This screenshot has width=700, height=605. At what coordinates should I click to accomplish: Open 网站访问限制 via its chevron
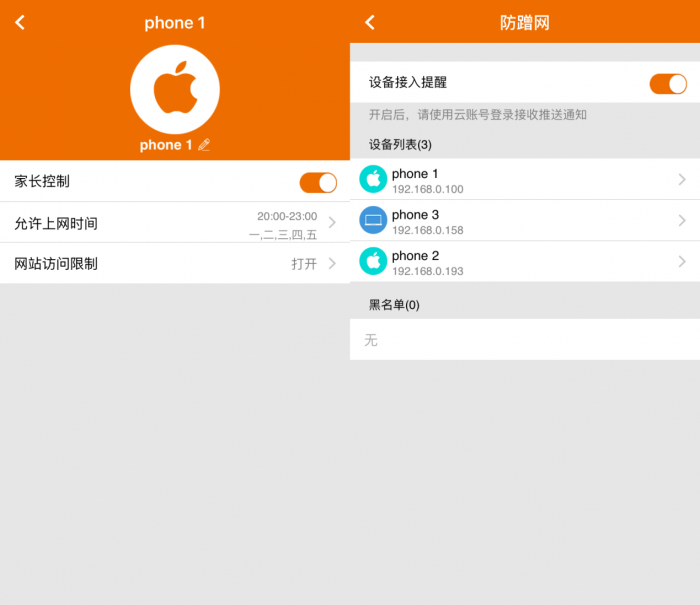332,264
